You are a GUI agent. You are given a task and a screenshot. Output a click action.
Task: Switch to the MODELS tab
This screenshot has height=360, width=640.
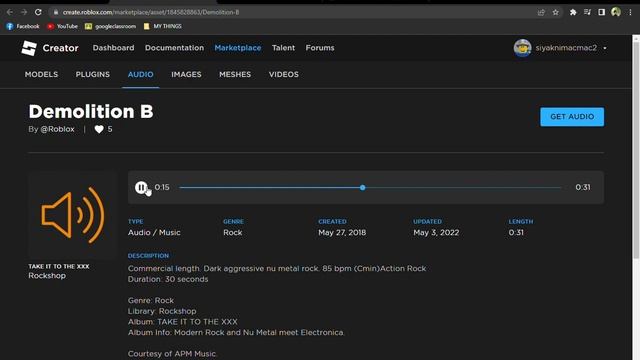click(41, 74)
